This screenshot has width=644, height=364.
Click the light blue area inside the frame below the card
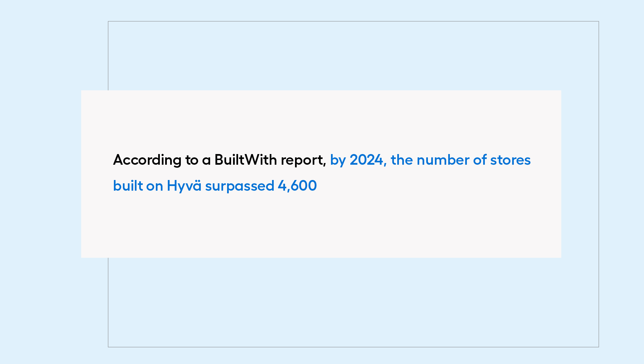click(353, 302)
